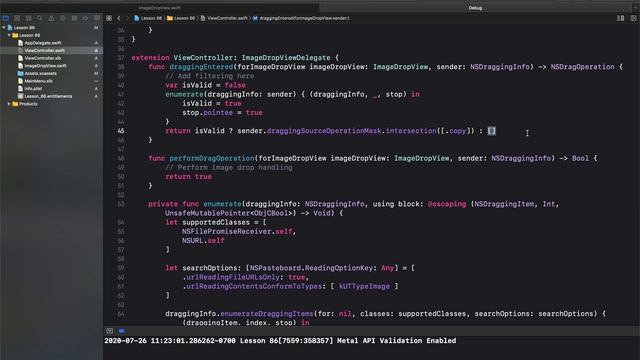Open the Symbol navigator
Image resolution: width=640 pixels, height=360 pixels.
[x=29, y=18]
